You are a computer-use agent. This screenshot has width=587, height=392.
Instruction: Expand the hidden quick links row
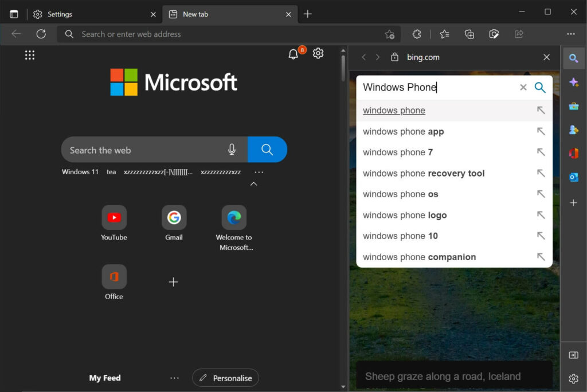[x=253, y=184]
